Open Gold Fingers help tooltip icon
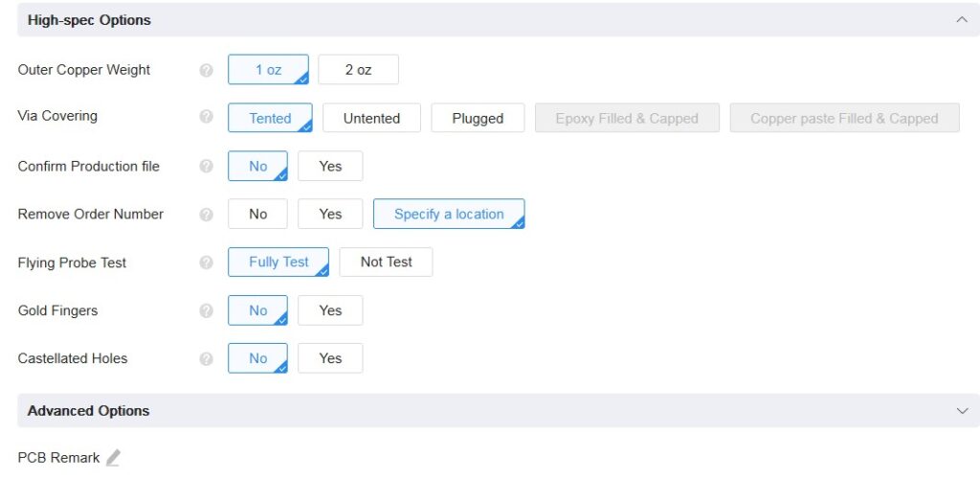 [206, 310]
